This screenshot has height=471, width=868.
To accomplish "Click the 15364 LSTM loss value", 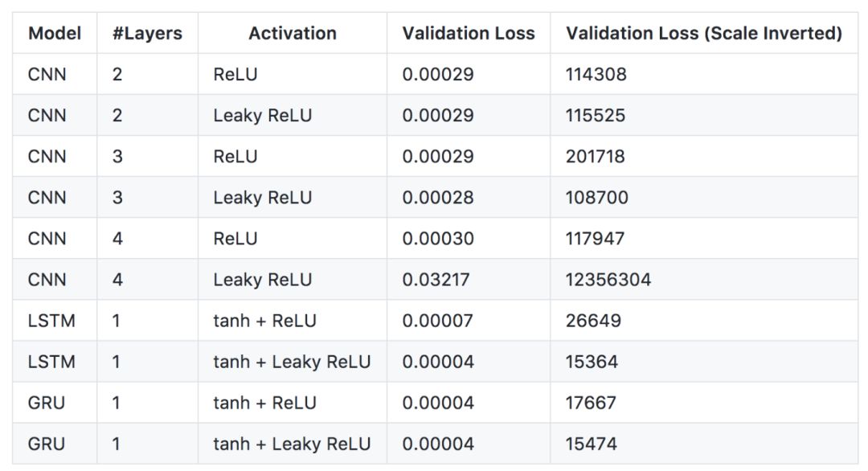I will coord(592,362).
